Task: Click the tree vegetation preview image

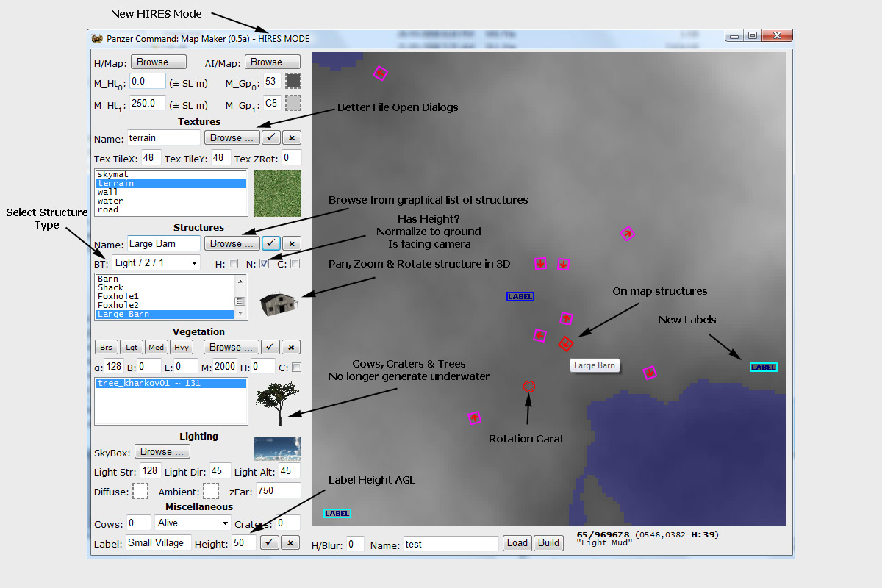Action: coord(277,402)
